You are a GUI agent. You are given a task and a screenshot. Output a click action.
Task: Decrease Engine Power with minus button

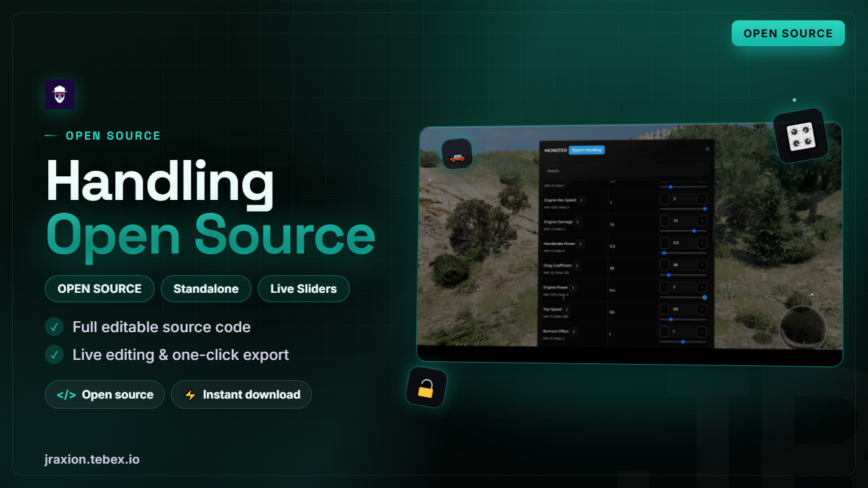pos(665,287)
